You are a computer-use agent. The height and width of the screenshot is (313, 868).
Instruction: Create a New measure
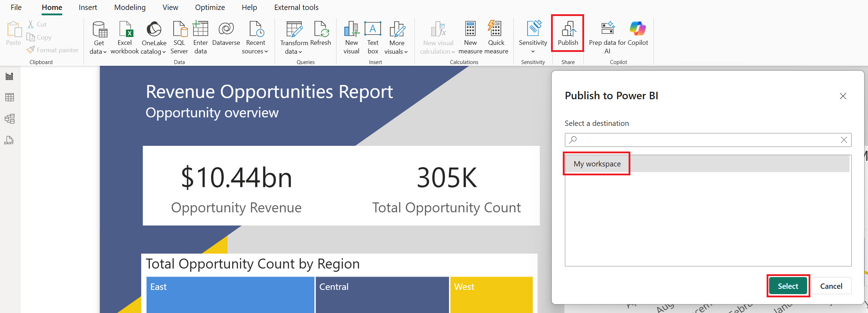pyautogui.click(x=470, y=38)
